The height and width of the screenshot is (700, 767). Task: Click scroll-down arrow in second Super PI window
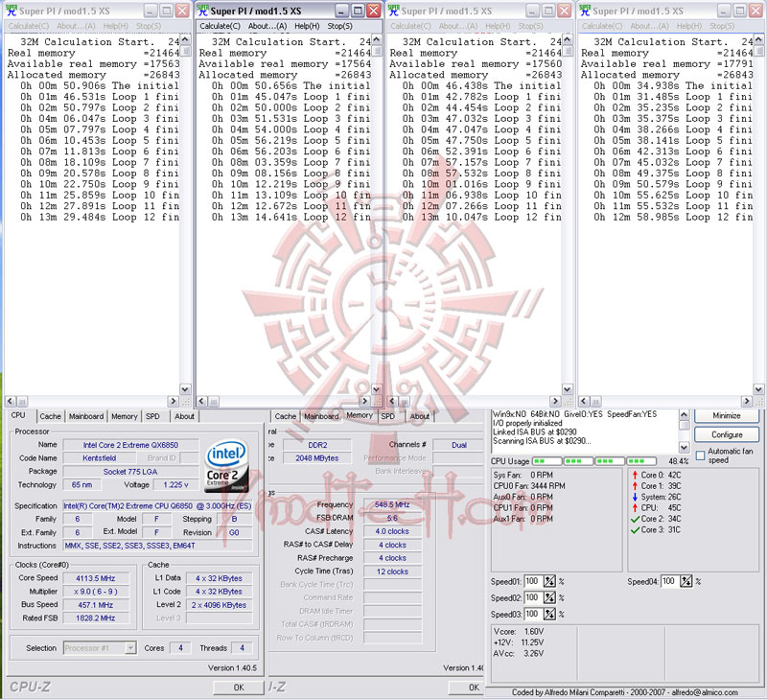click(377, 389)
